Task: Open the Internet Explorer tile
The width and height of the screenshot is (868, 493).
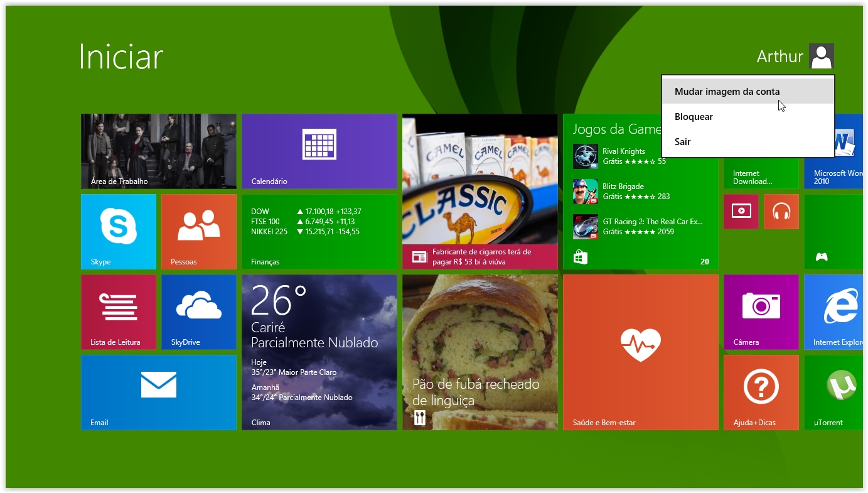Action: 833,312
